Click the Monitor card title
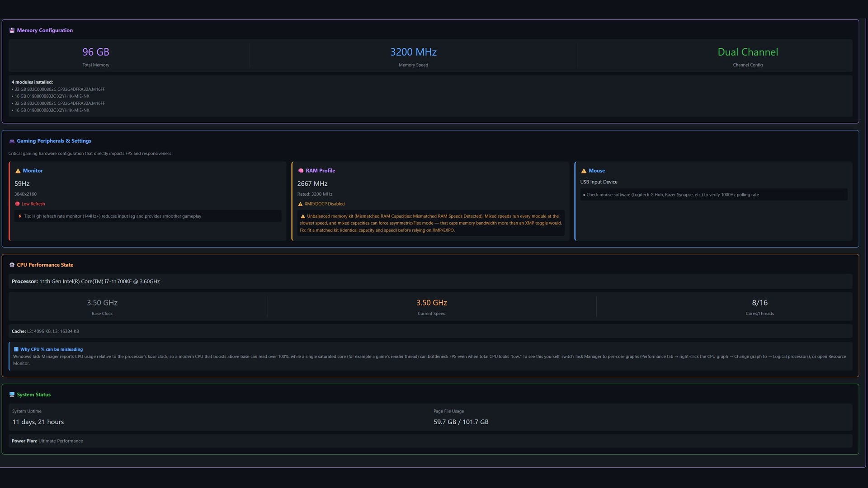Viewport: 868px width, 488px height. pyautogui.click(x=33, y=171)
